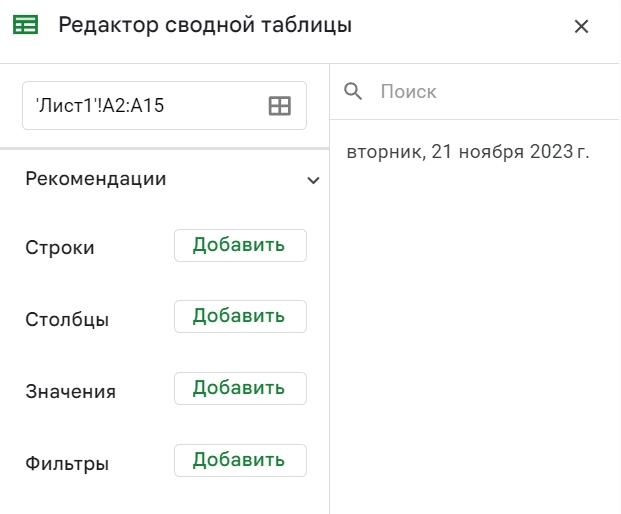Viewport: 621px width, 514px height.
Task: Click the green pivot table icon
Action: click(x=26, y=25)
